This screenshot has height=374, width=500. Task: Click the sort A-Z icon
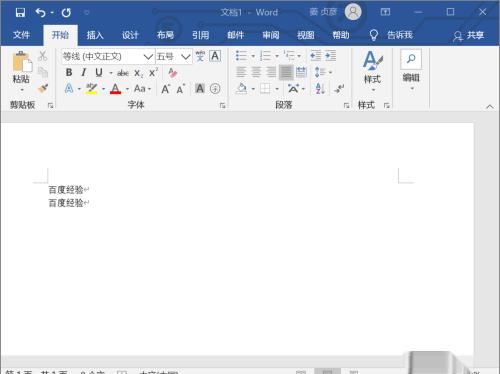tap(320, 89)
